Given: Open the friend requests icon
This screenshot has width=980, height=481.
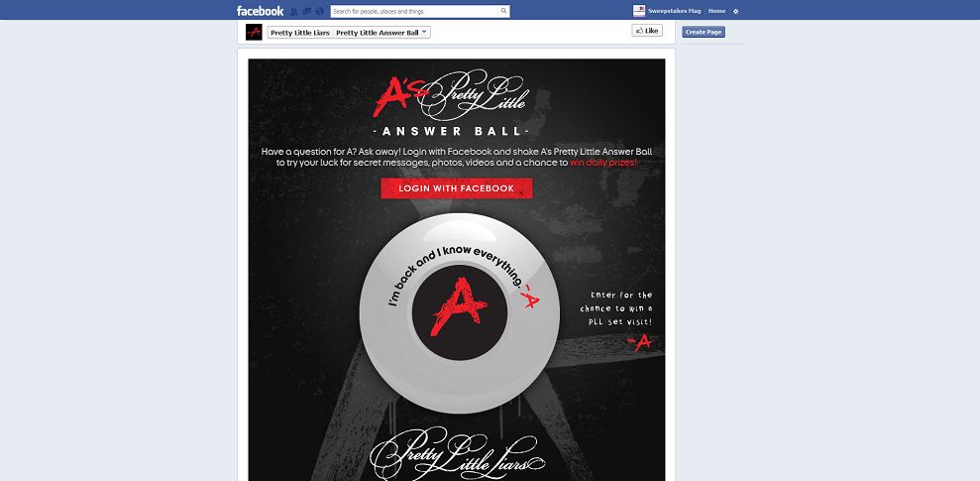Looking at the screenshot, I should tap(294, 11).
